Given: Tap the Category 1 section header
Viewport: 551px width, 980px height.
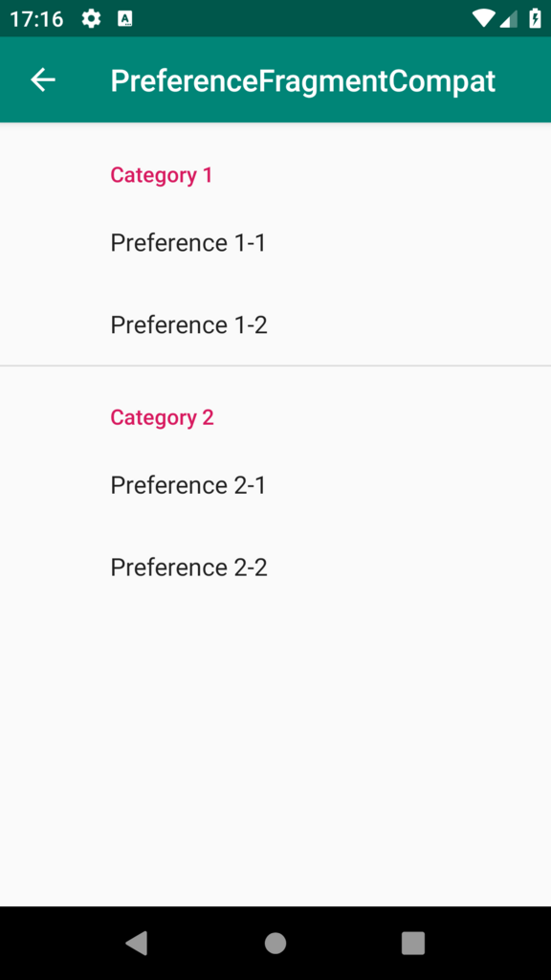Looking at the screenshot, I should [162, 175].
